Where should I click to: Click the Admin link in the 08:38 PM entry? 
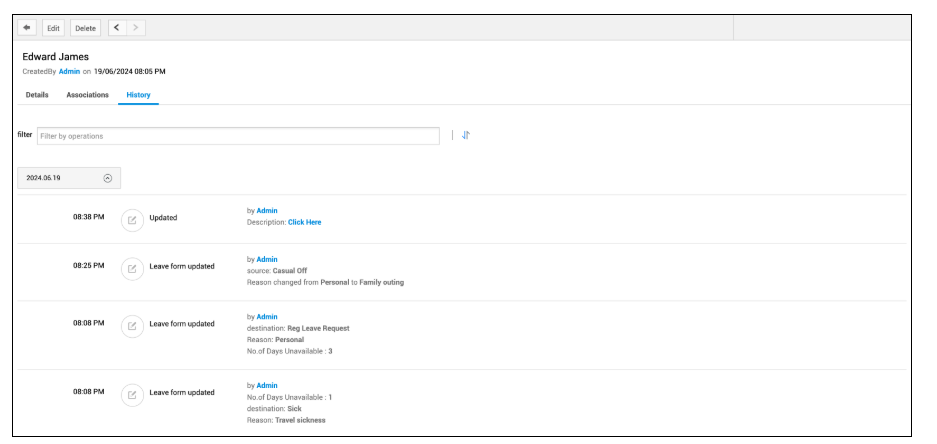coord(267,211)
